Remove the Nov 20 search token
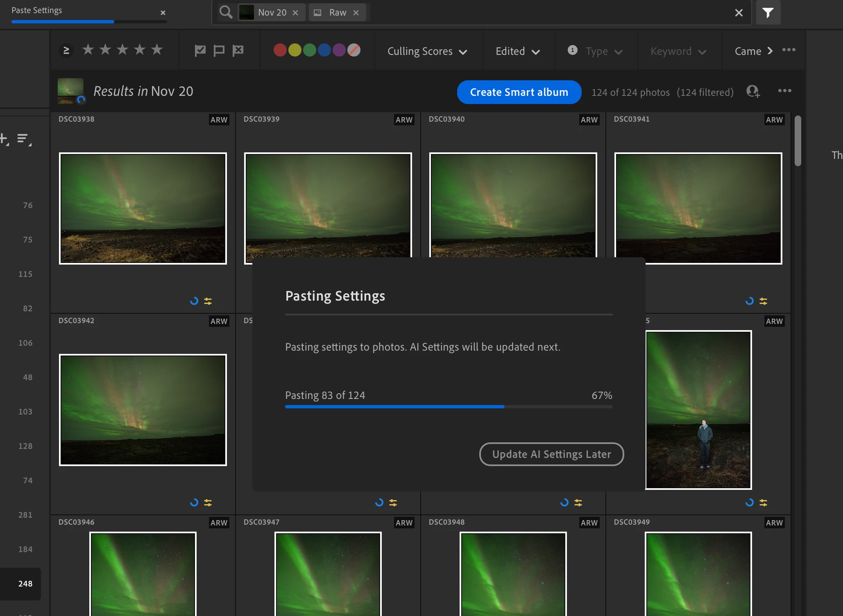 coord(295,13)
